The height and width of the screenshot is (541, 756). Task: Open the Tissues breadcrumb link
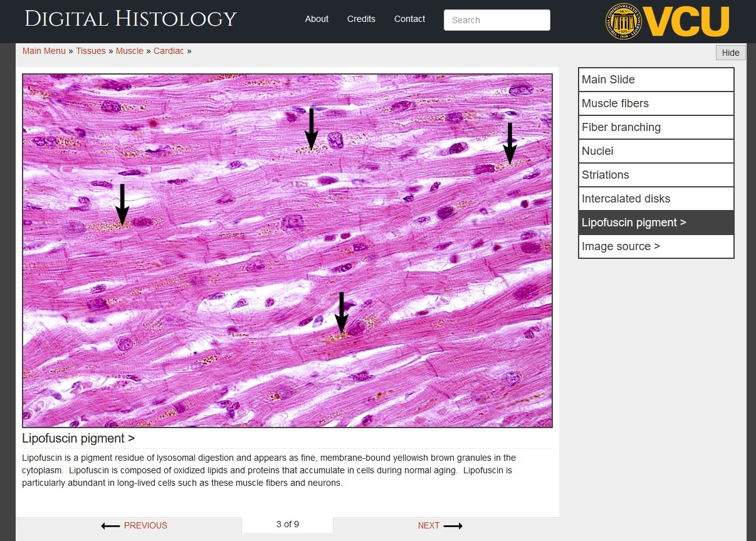tap(91, 51)
